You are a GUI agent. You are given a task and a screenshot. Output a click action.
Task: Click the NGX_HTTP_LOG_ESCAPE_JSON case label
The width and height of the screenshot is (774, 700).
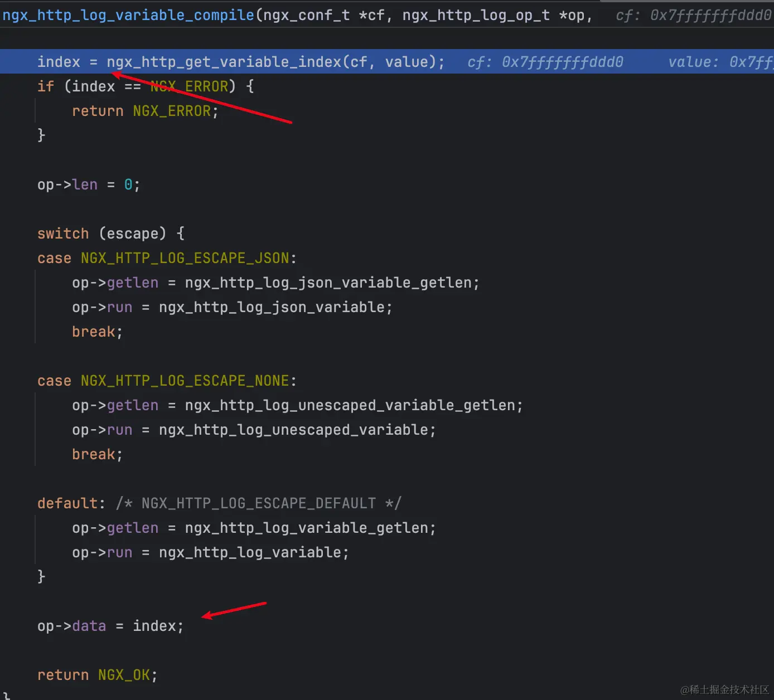click(x=185, y=258)
